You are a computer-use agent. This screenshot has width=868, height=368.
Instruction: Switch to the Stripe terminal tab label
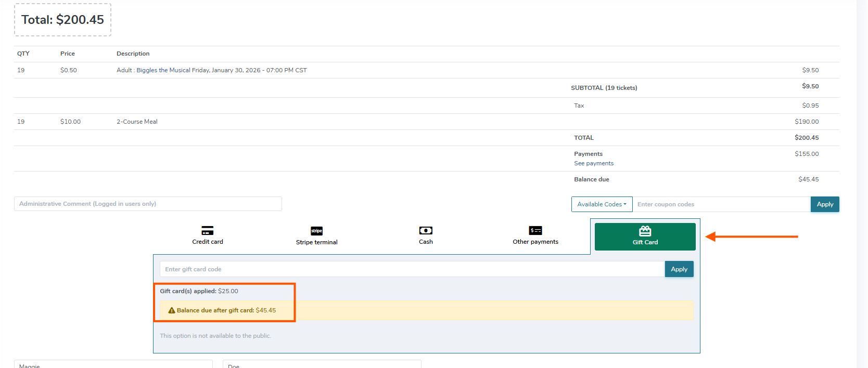pyautogui.click(x=317, y=242)
